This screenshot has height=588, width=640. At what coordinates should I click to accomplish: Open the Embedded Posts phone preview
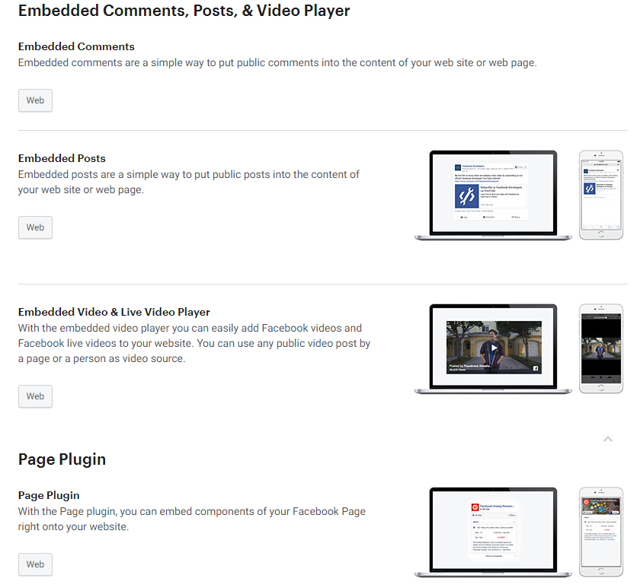[x=601, y=195]
